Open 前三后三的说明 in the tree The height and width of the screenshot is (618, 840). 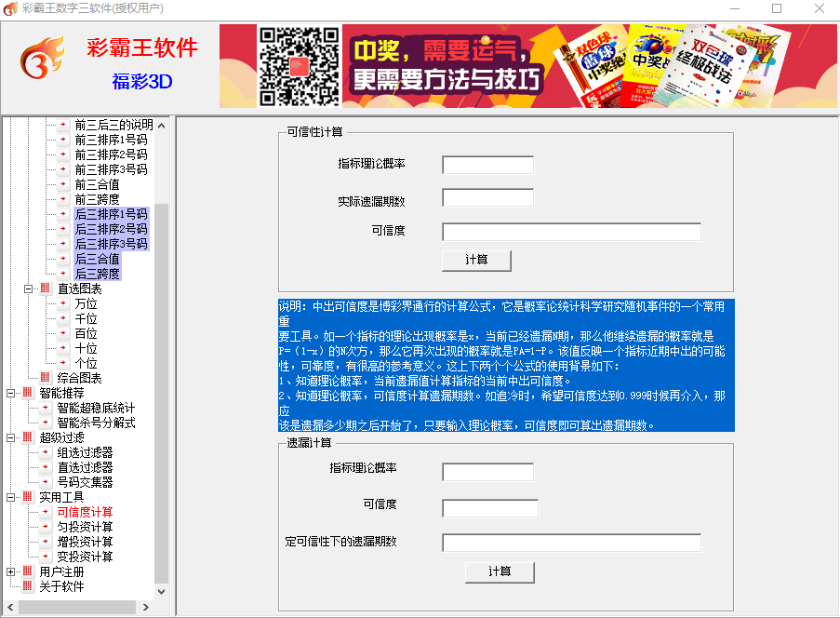113,125
